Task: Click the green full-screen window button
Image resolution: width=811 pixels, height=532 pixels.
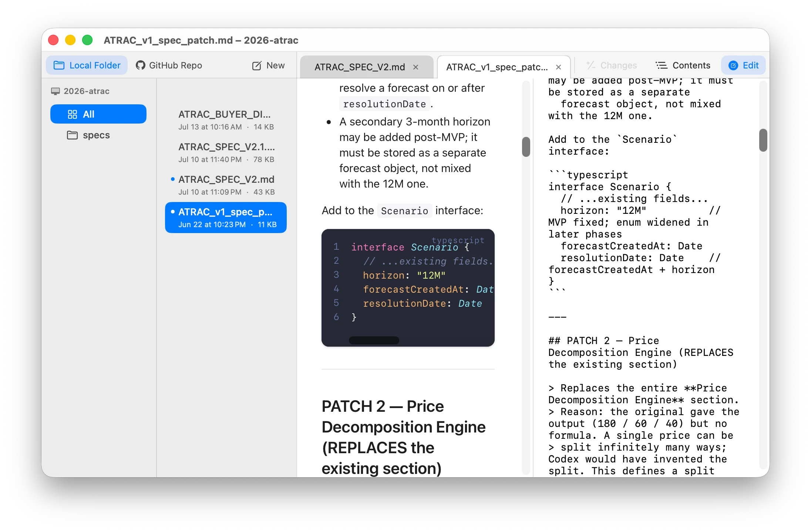Action: coord(87,40)
